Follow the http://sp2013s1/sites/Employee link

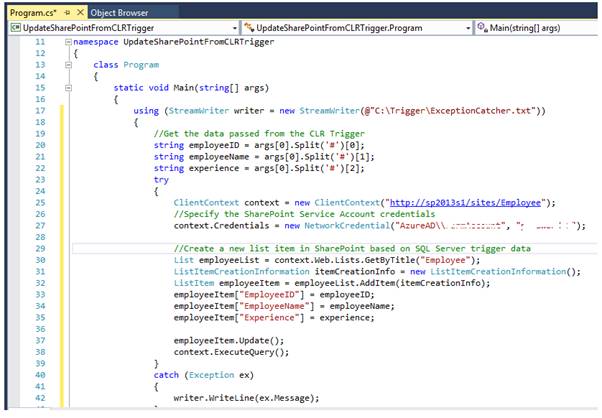coord(465,203)
